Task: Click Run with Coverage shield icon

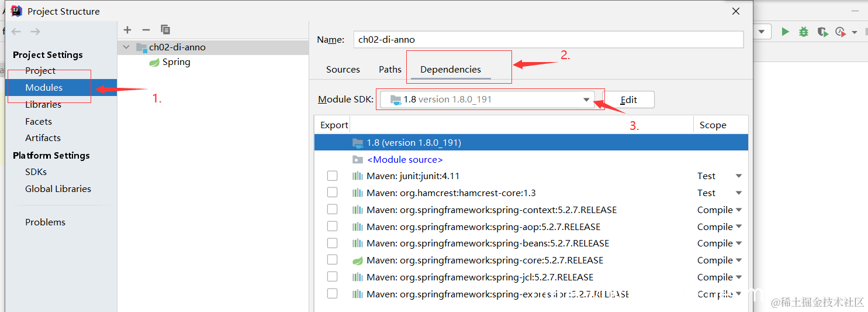Action: (x=822, y=32)
